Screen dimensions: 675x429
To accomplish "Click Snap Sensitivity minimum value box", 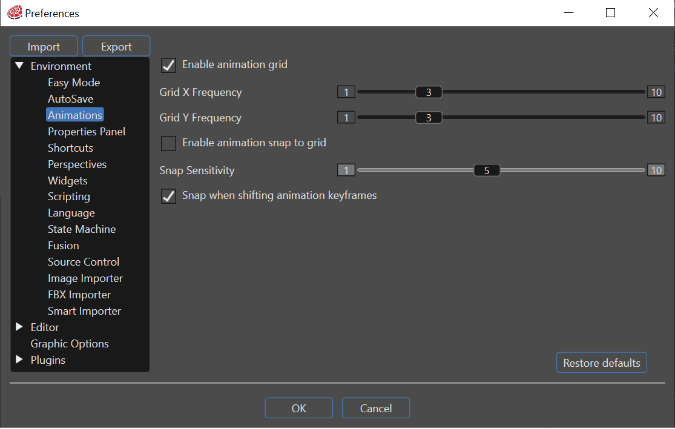I will (346, 170).
